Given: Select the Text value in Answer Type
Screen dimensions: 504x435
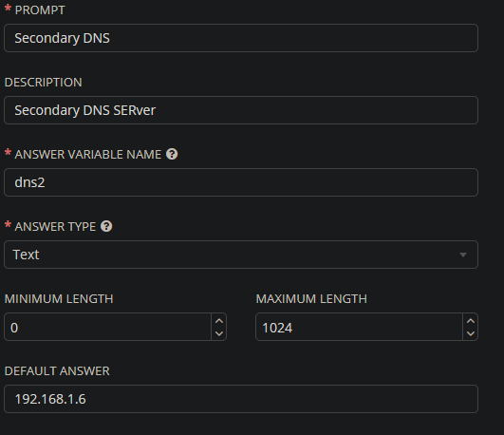Looking at the screenshot, I should point(26,255).
